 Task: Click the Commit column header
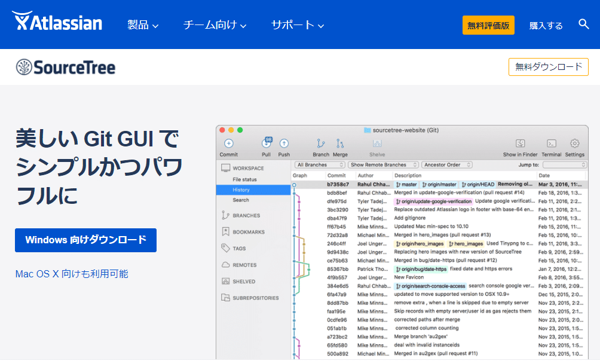click(x=336, y=176)
